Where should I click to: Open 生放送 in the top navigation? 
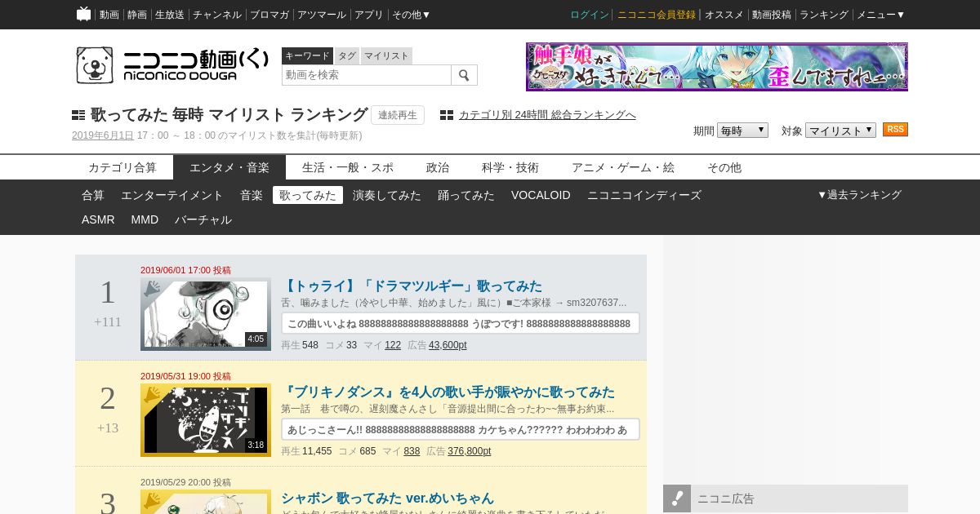click(170, 15)
